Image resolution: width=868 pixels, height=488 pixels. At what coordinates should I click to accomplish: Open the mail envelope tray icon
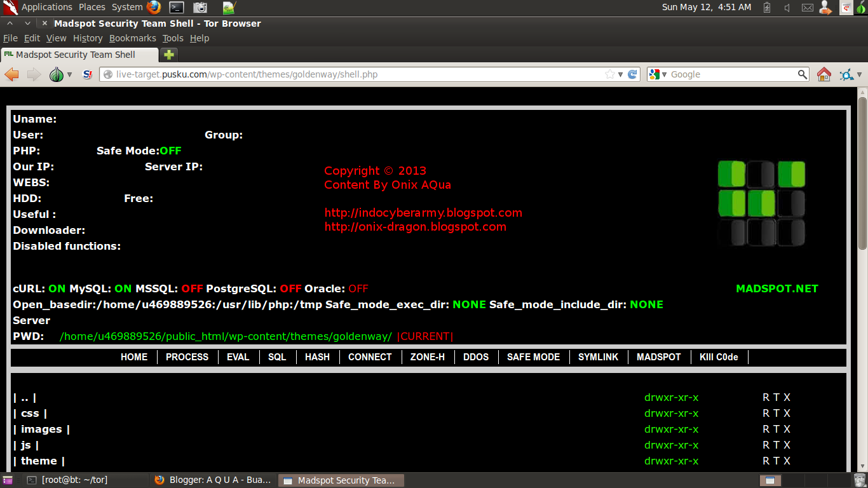point(807,8)
